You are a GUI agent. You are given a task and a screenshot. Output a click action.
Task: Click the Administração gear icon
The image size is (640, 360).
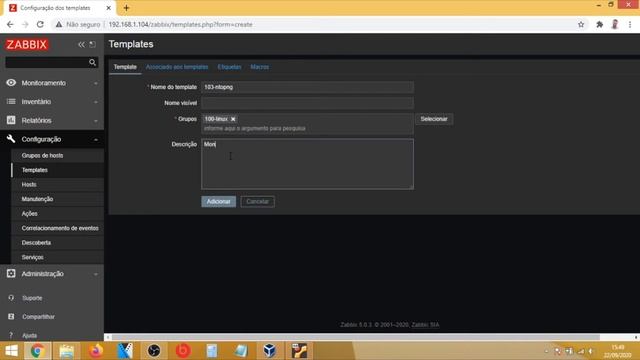click(11, 273)
